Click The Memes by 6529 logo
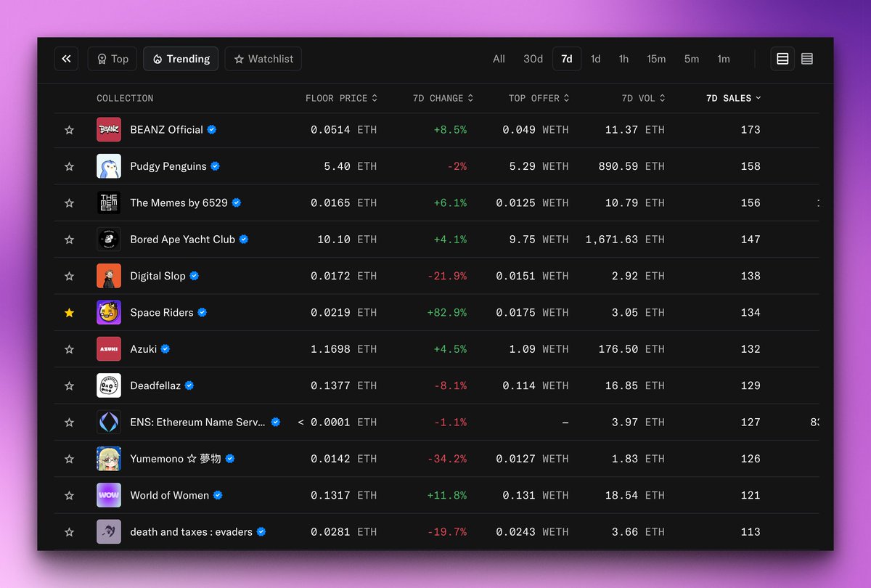871x588 pixels. click(x=109, y=203)
